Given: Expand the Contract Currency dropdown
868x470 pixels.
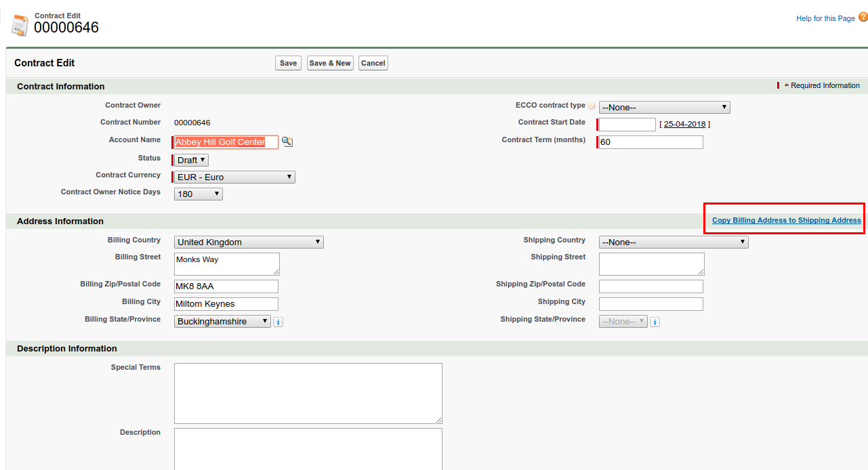Looking at the screenshot, I should tap(234, 177).
